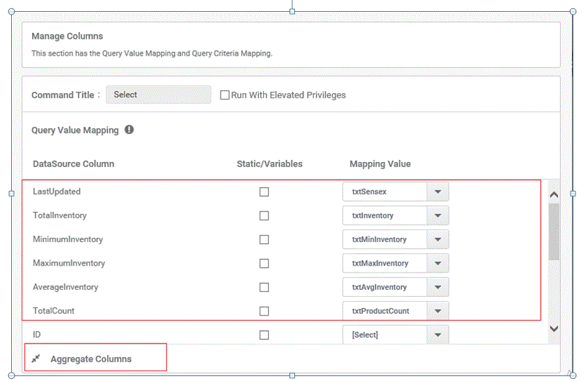Click the scroll down arrow icon

(x=554, y=329)
